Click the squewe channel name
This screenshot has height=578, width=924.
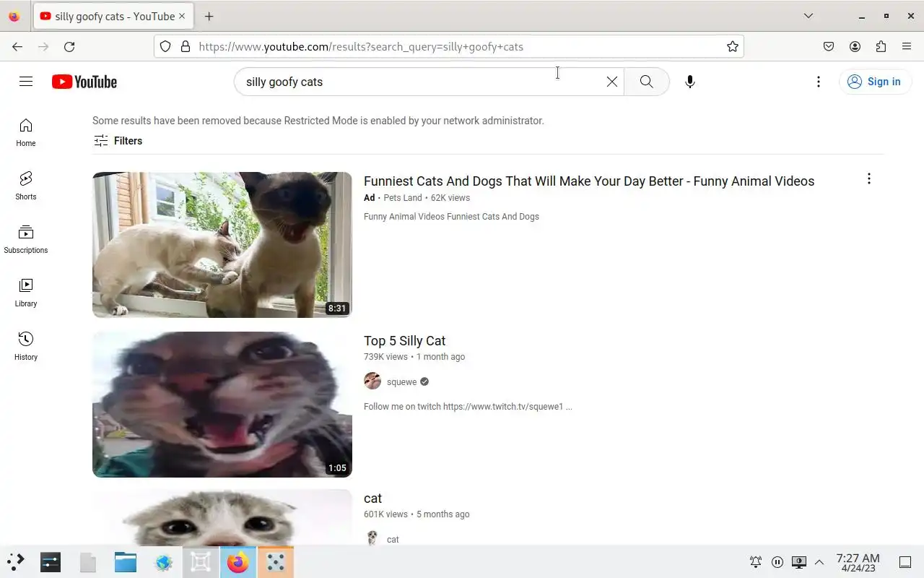click(x=401, y=382)
